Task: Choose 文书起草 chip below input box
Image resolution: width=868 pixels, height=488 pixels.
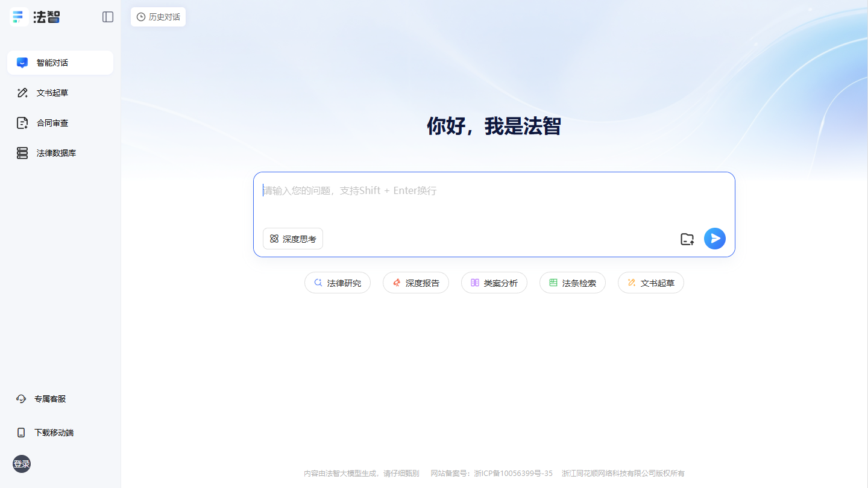Action: (x=651, y=283)
